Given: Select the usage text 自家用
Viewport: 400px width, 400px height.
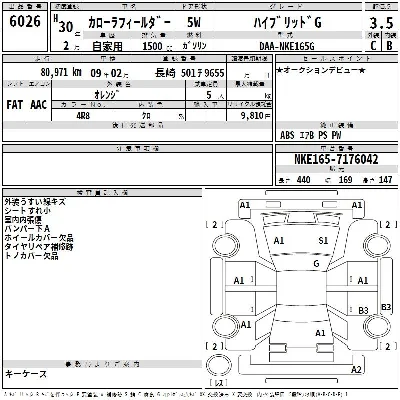Looking at the screenshot, I should (x=107, y=46).
